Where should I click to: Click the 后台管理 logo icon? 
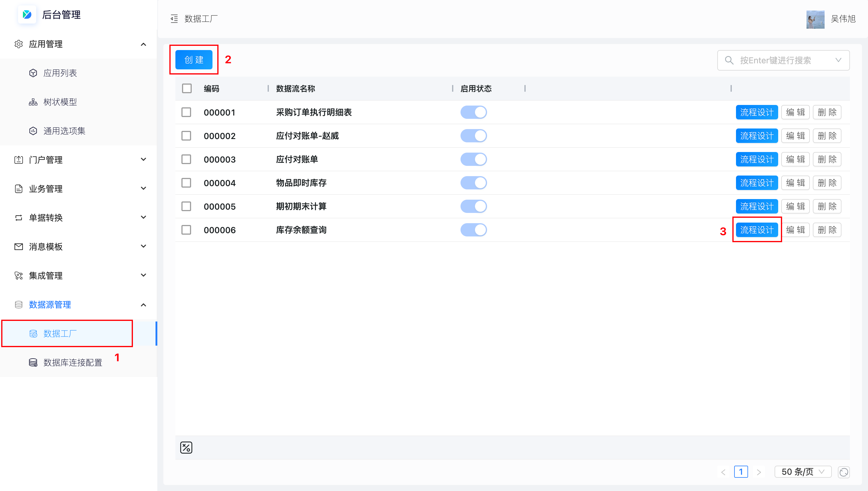click(x=27, y=14)
